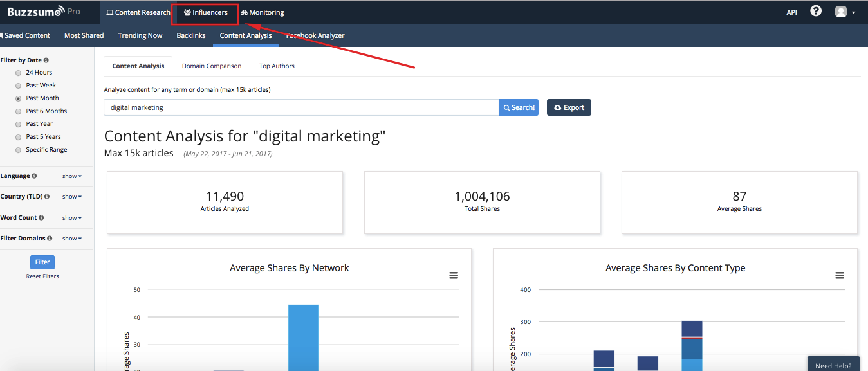Select the Past Year date filter
The image size is (868, 371).
coord(18,124)
